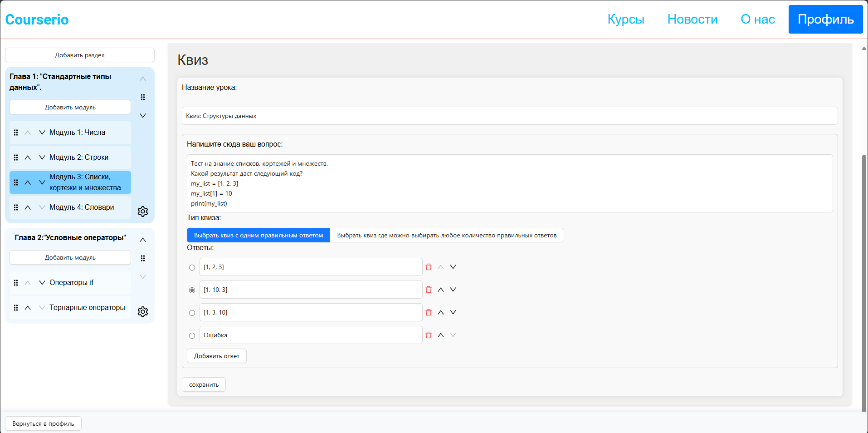The height and width of the screenshot is (433, 868).
Task: Collapse Глава 1 with the up chevron
Action: [x=143, y=79]
